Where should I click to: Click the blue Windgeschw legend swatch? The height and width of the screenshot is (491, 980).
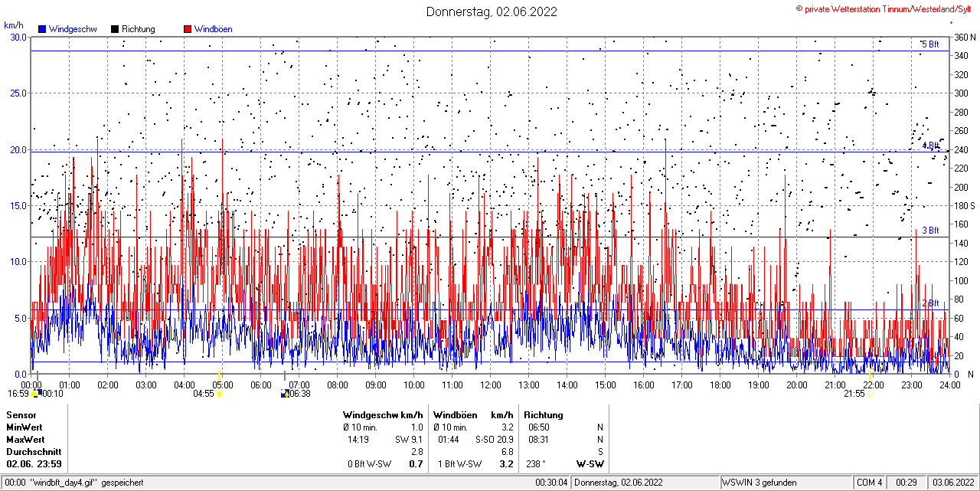42,29
